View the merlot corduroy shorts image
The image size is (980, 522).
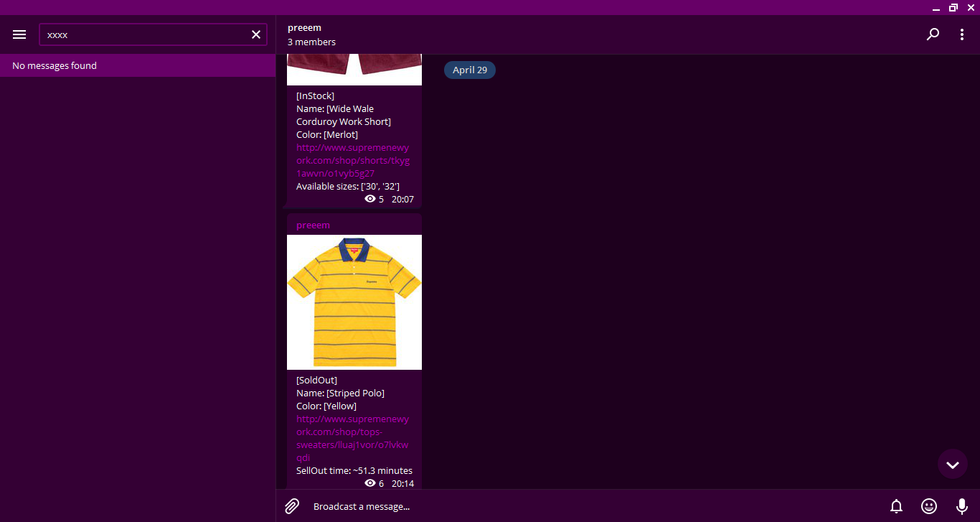354,70
